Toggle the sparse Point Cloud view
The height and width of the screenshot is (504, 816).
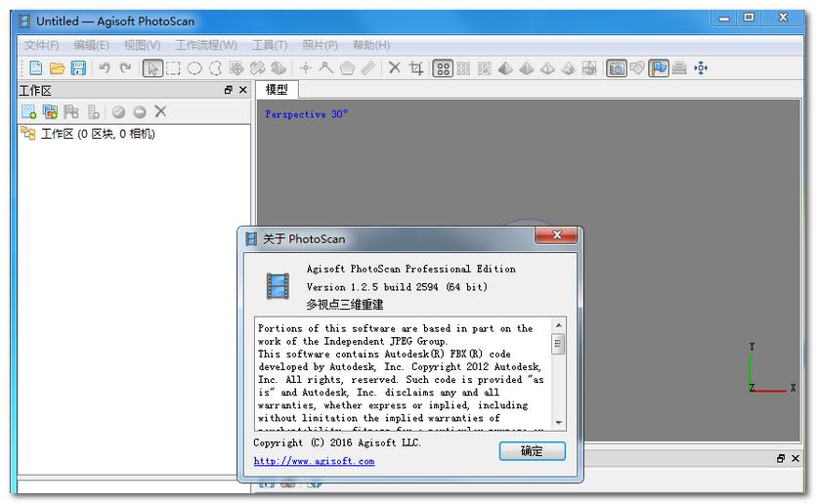coord(443,68)
